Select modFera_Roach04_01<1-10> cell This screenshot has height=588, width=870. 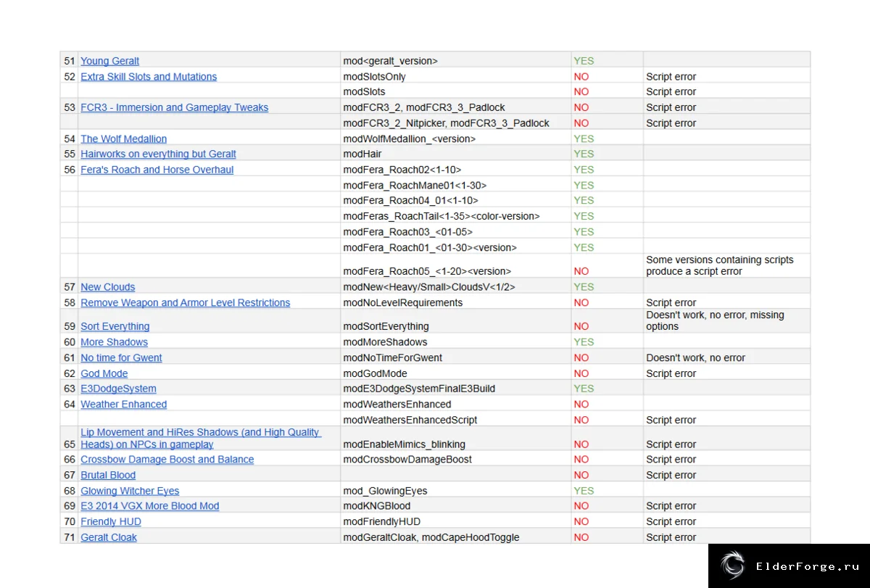pos(455,201)
